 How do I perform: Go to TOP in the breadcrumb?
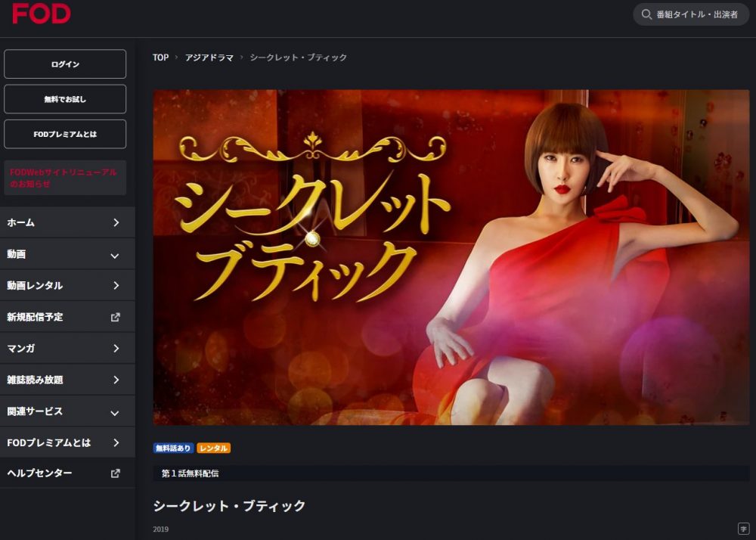160,57
